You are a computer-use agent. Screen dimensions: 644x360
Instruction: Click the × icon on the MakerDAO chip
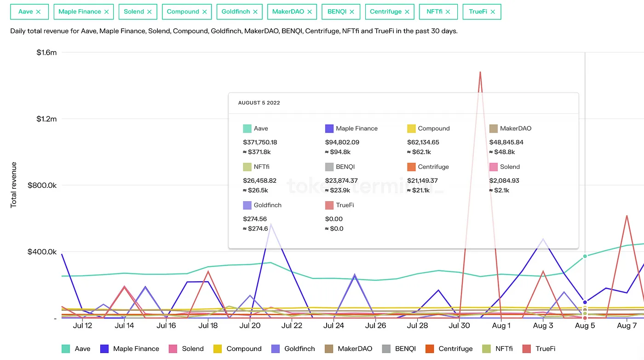point(309,12)
